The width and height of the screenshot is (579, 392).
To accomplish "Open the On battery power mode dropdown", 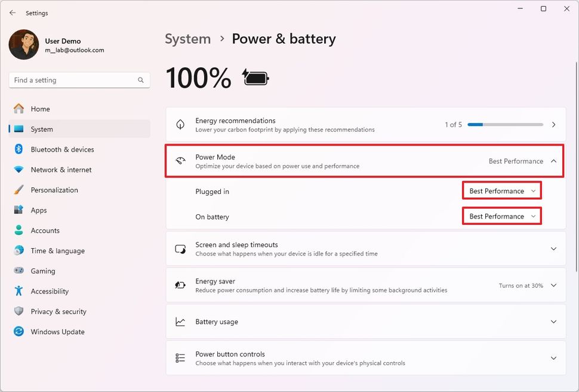I will pos(501,216).
